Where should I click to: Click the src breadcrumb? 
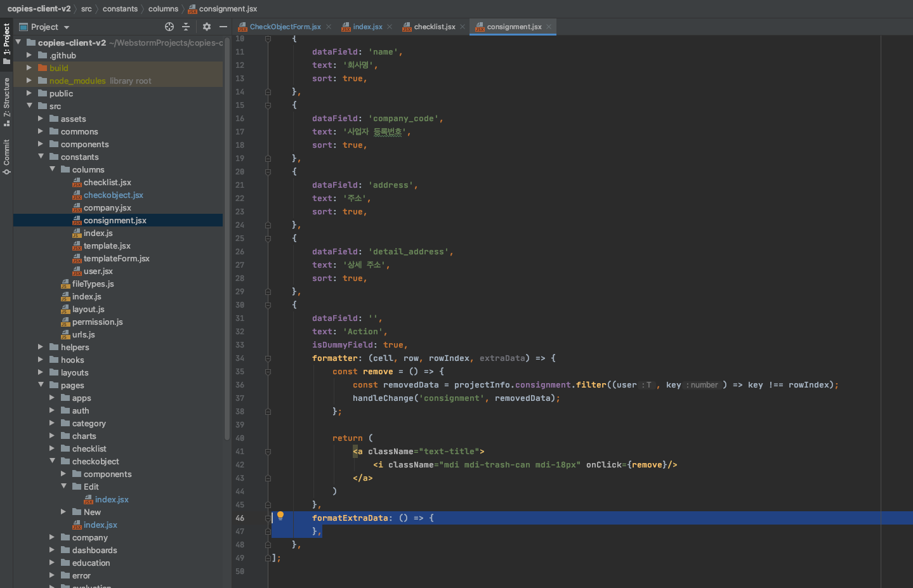tap(86, 9)
